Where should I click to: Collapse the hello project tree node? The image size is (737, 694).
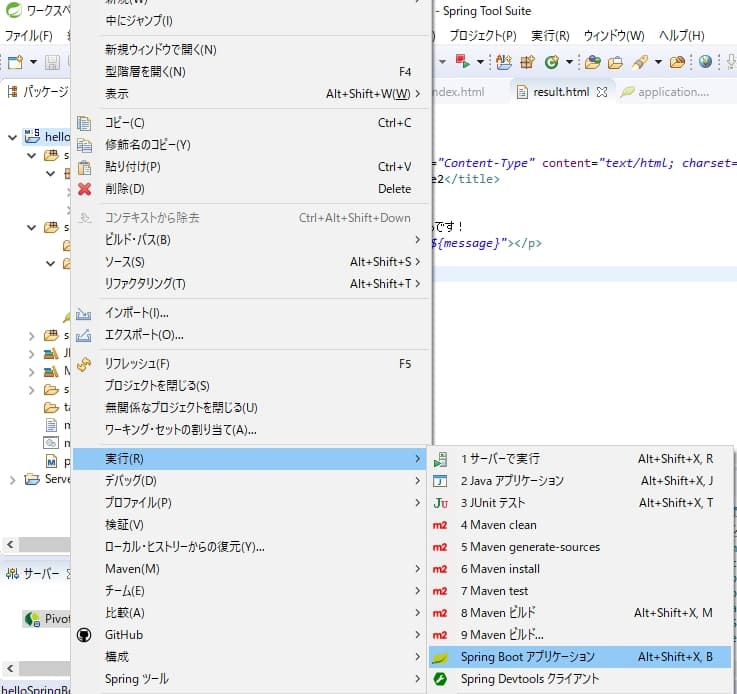click(13, 137)
